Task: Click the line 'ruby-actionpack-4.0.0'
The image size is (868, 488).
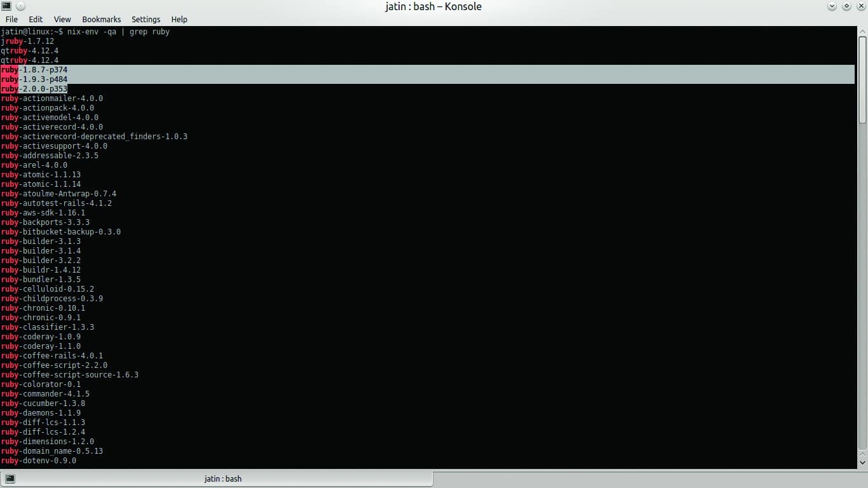Action: pyautogui.click(x=48, y=108)
